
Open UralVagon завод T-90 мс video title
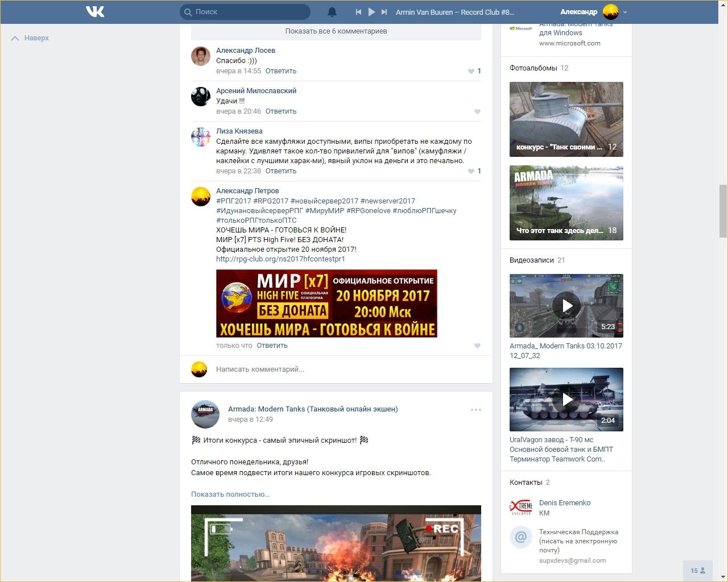[561, 450]
